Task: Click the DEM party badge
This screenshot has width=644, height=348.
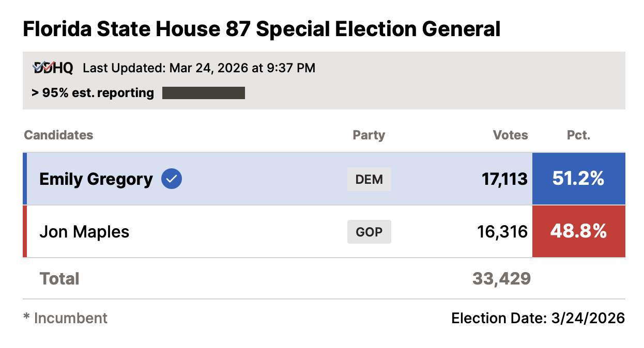Action: pyautogui.click(x=369, y=180)
